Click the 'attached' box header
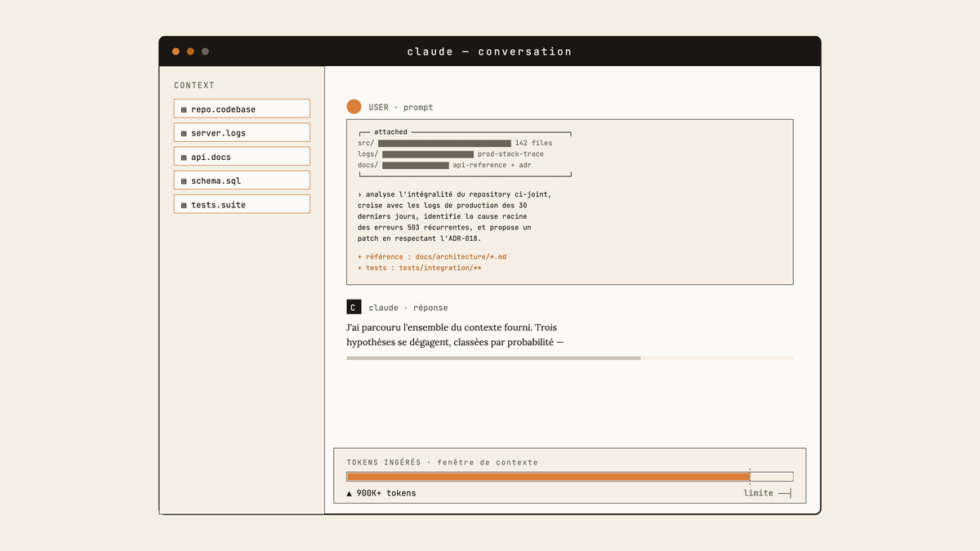Viewport: 980px width, 551px height. pyautogui.click(x=390, y=132)
